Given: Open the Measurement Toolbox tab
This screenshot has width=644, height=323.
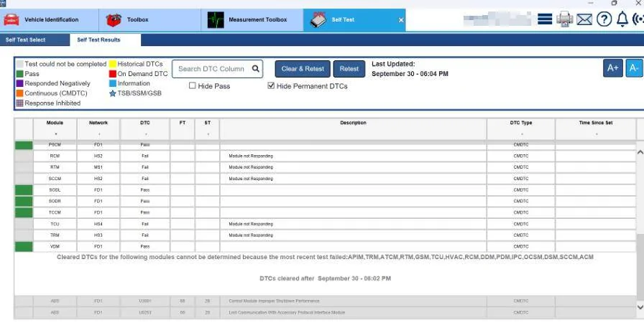Looking at the screenshot, I should 252,19.
